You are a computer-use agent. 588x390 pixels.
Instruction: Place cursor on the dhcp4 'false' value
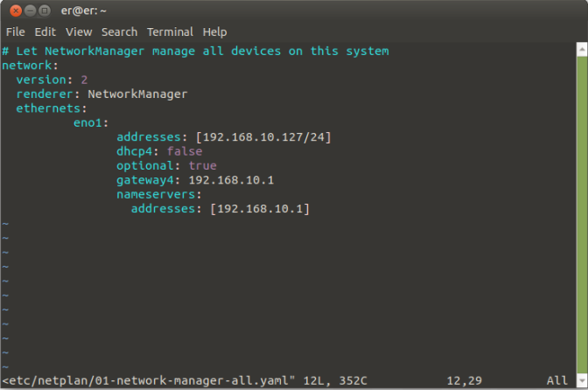184,151
